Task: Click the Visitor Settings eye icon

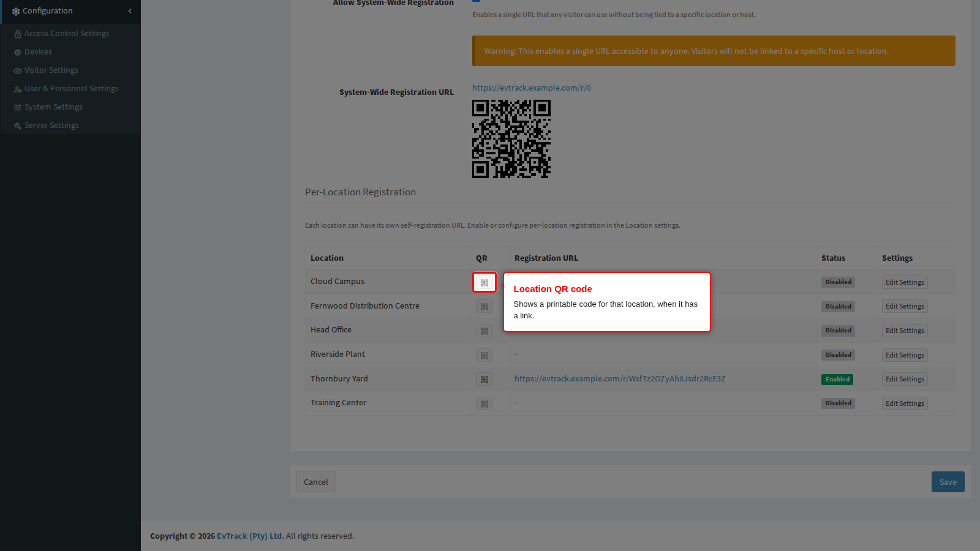Action: 18,70
